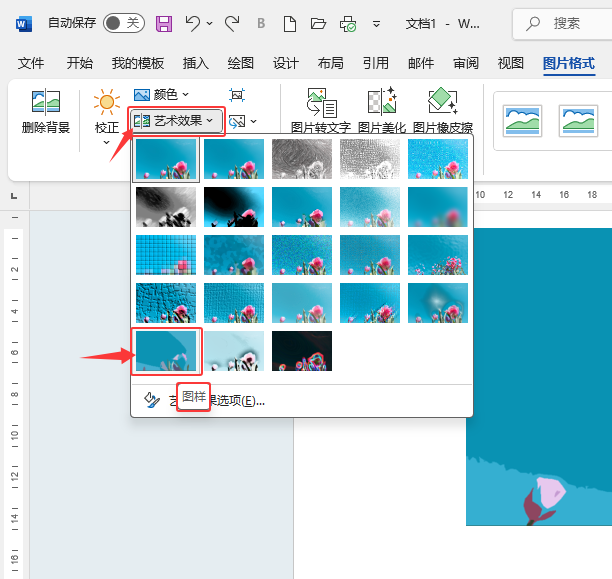Apply the blurred effect thumbnail ending the second row
Viewport: 612px width, 579px height.
438,207
